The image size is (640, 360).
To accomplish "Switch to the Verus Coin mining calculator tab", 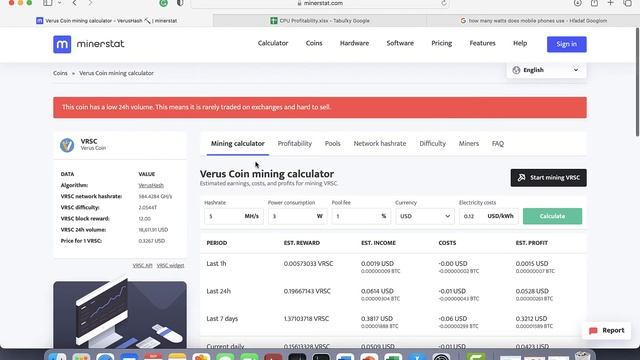I will 107,20.
